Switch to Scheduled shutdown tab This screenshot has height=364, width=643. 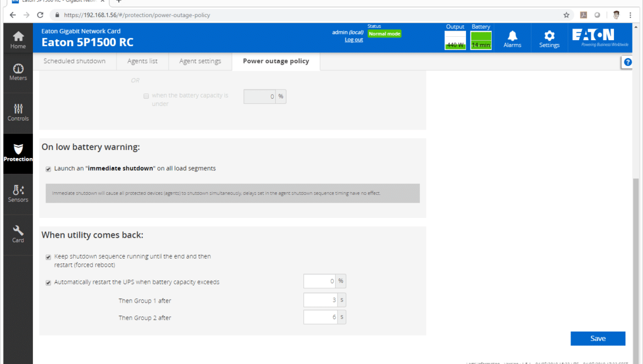point(75,61)
